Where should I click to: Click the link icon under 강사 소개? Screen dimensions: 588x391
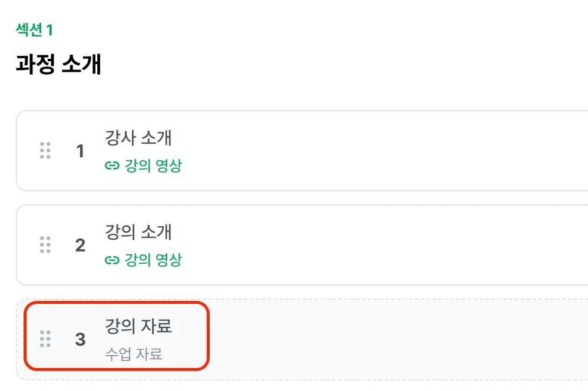(112, 165)
